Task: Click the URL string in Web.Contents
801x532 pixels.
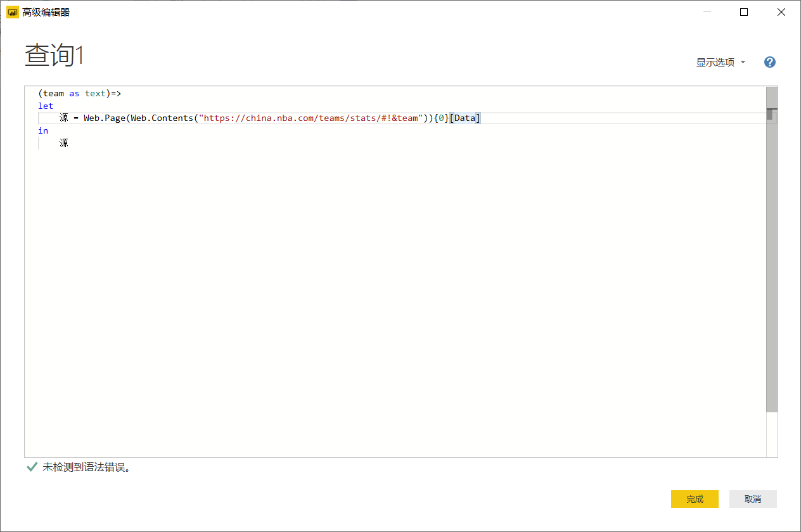Action: 311,118
